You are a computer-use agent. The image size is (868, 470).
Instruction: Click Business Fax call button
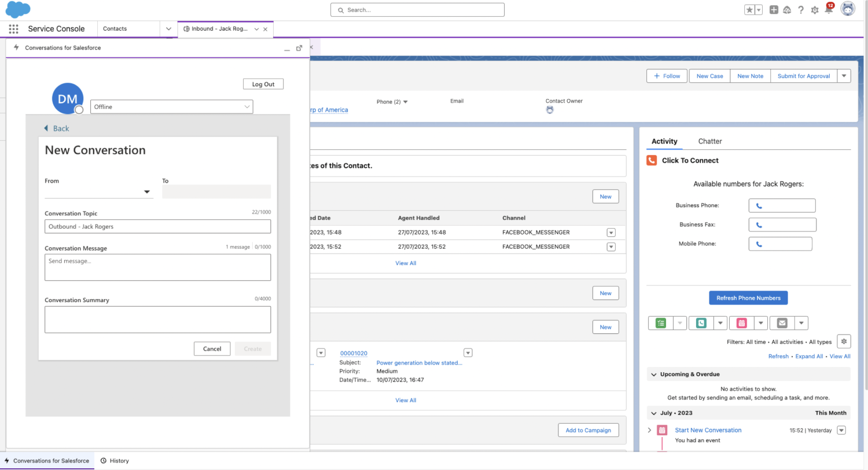tap(782, 225)
